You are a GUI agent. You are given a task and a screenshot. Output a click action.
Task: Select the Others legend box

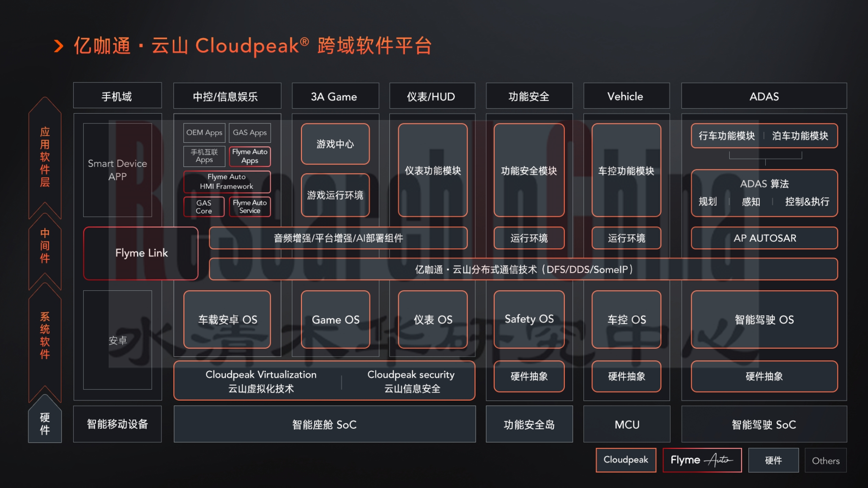[825, 460]
